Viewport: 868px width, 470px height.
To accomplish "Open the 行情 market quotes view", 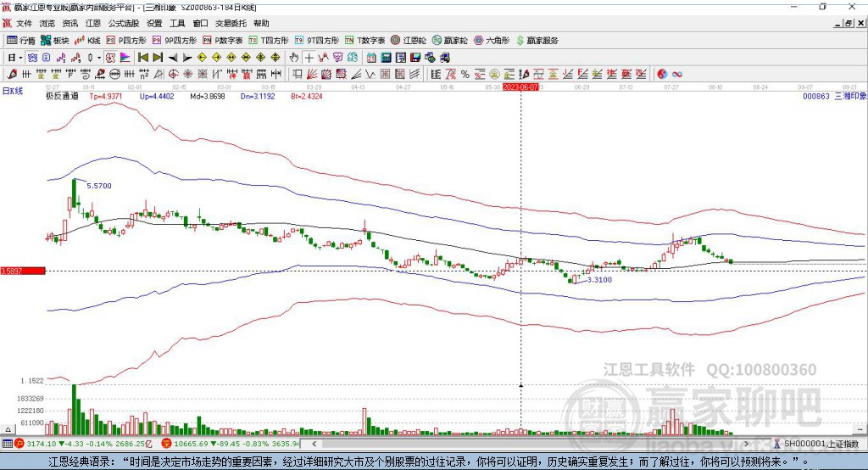I will click(21, 41).
